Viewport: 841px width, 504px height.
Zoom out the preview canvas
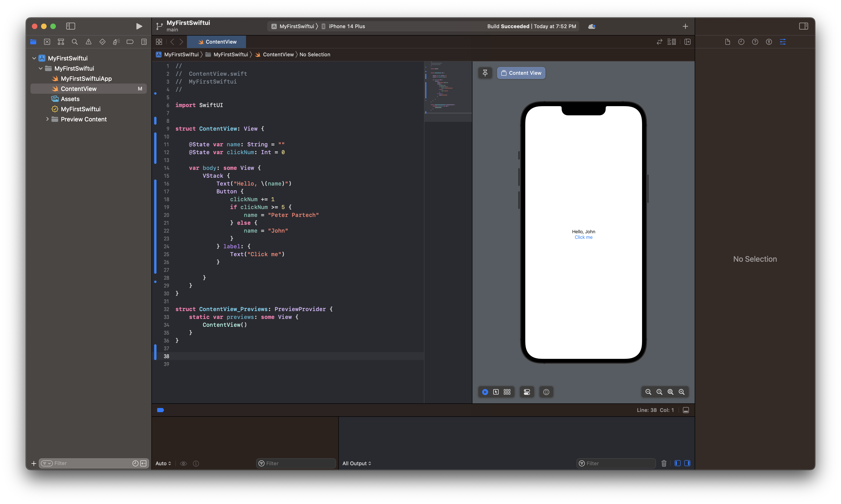click(x=648, y=392)
